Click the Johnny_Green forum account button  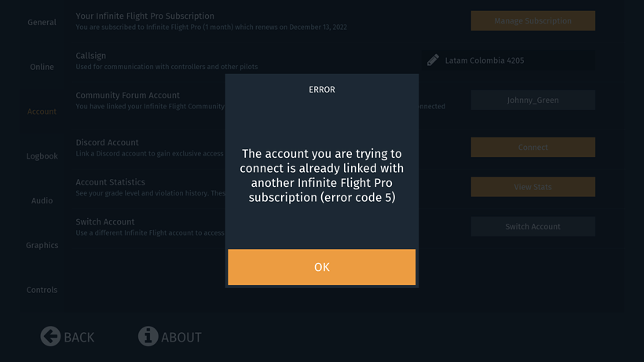532,101
